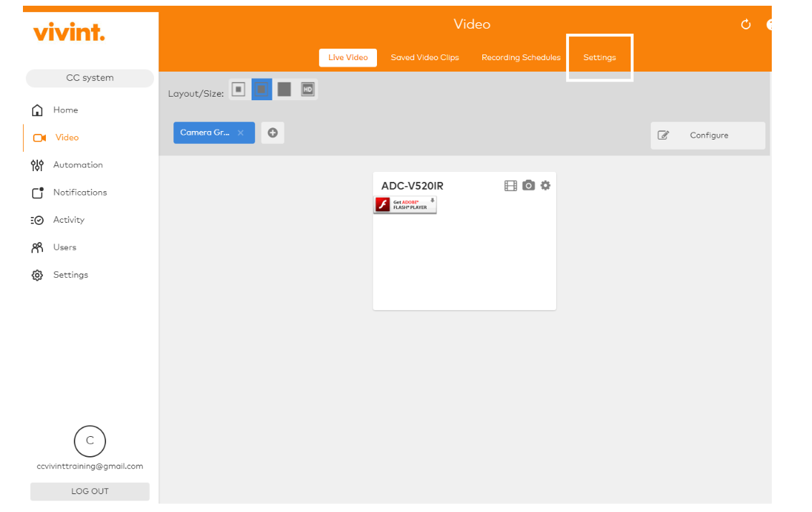Click the refresh icon in the Video header
812x512 pixels.
pyautogui.click(x=745, y=24)
